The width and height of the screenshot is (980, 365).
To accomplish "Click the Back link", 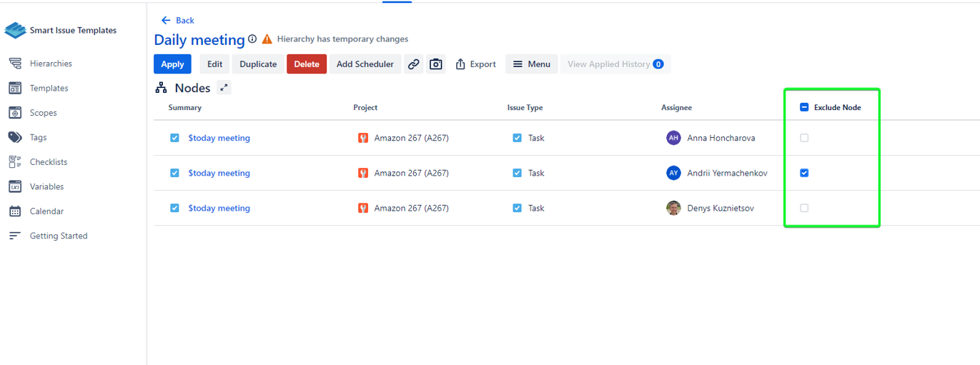I will 178,20.
